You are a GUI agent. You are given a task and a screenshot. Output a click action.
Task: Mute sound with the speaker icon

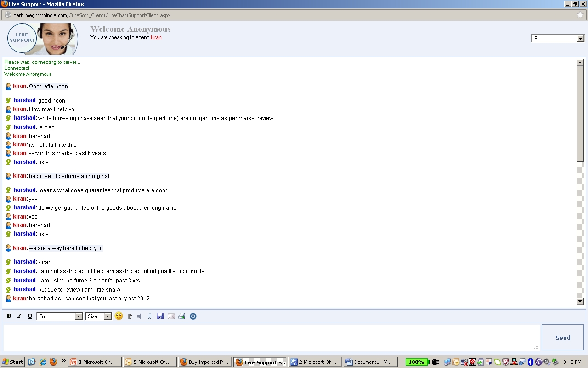pyautogui.click(x=140, y=316)
